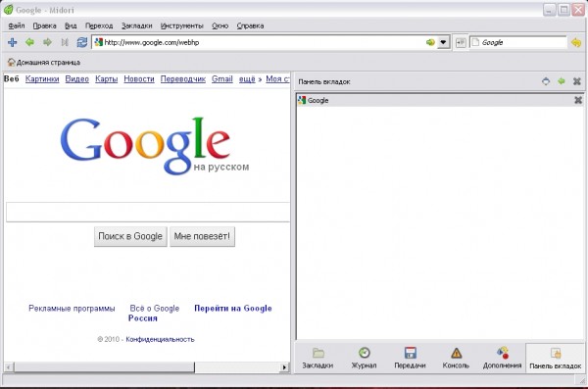Image resolution: width=588 pixels, height=389 pixels.
Task: Open the Конфиденциальность link
Action: click(160, 339)
